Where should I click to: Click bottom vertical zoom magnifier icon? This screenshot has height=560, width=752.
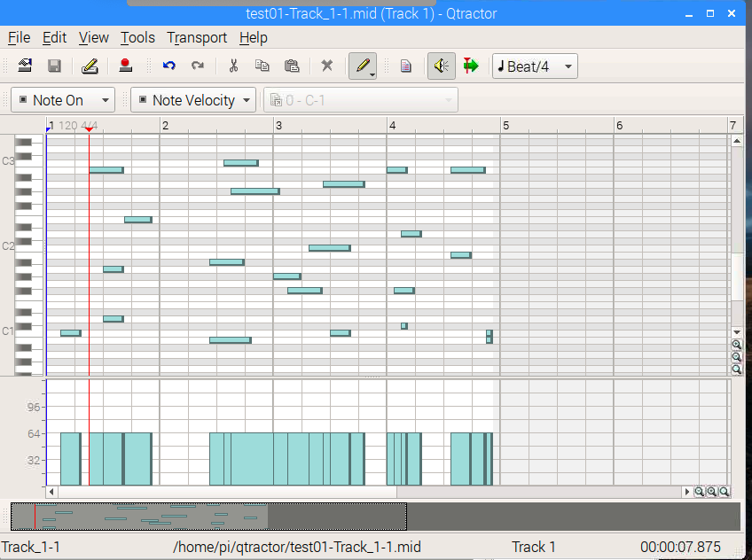point(737,369)
